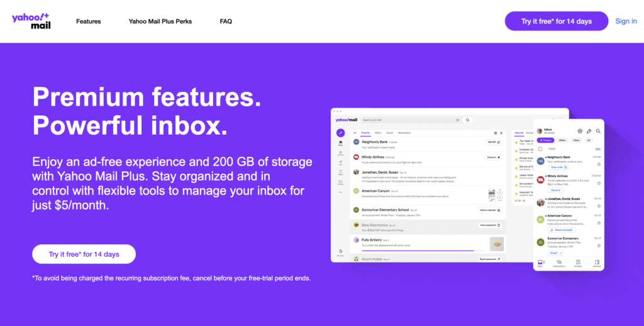Star the Jonathan, David, Susan email in mobile mockup

coord(599,206)
